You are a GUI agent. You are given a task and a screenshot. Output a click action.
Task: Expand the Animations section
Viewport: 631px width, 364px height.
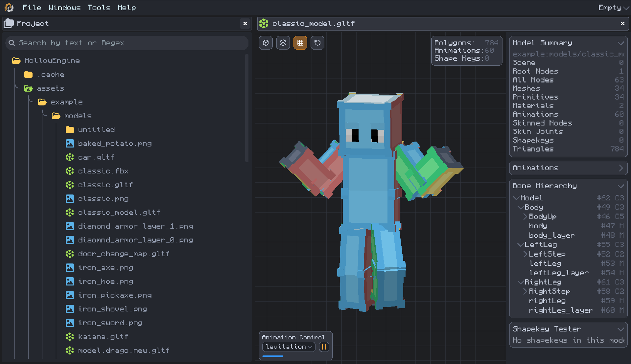pos(620,168)
